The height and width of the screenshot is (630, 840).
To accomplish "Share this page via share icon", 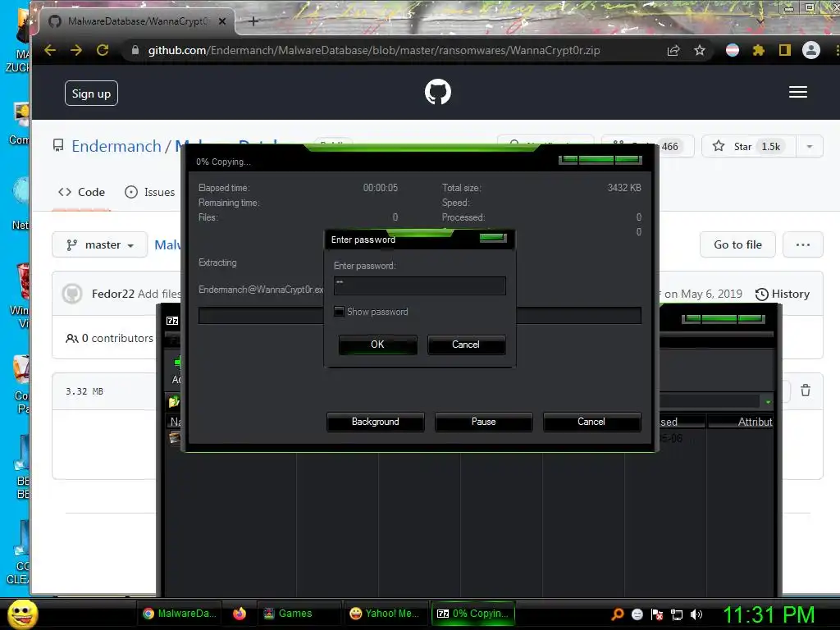I will click(x=673, y=50).
